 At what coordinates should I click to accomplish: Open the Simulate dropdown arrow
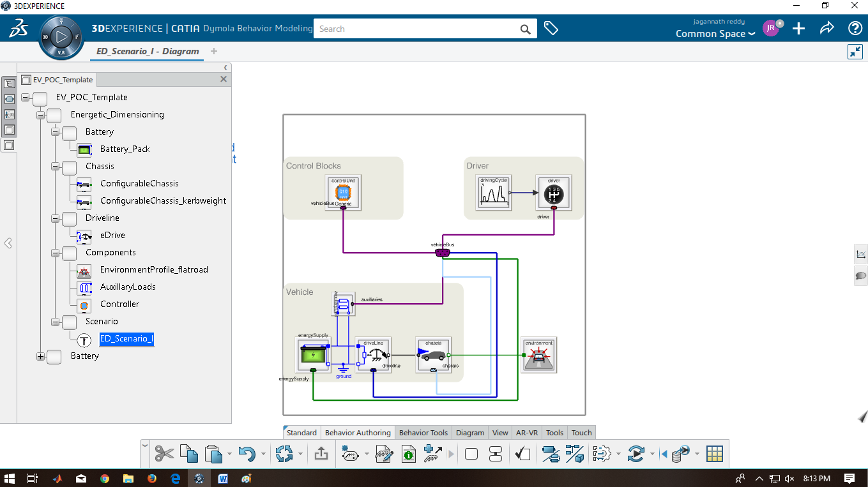tap(652, 454)
